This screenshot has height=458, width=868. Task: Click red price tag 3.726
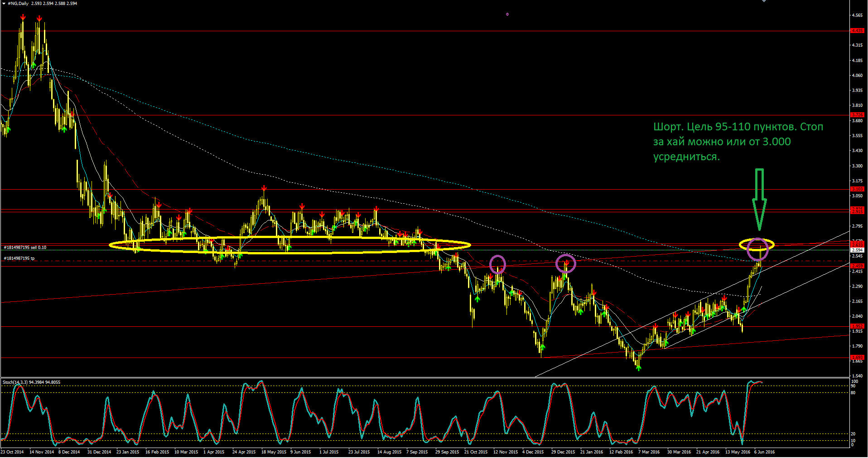tap(857, 115)
